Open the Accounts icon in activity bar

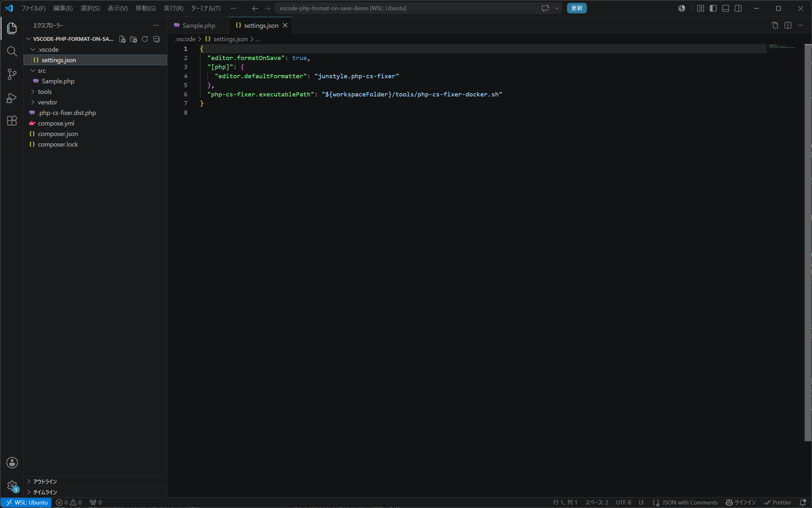12,463
